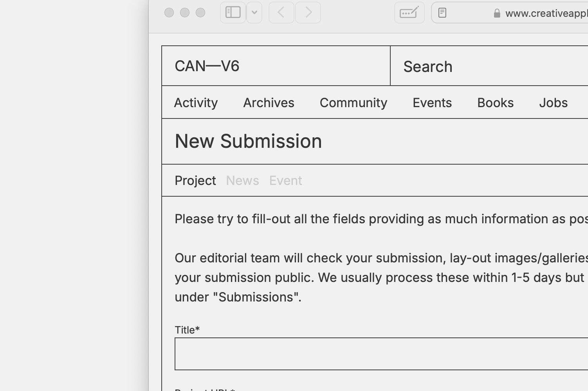Click into the Search field
The width and height of the screenshot is (588, 391).
tap(489, 66)
